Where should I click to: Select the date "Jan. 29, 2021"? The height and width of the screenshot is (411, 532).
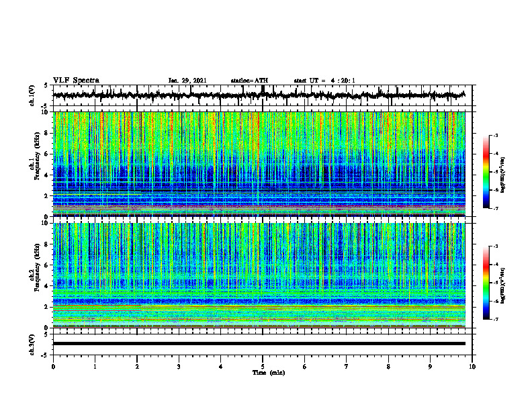pyautogui.click(x=187, y=81)
